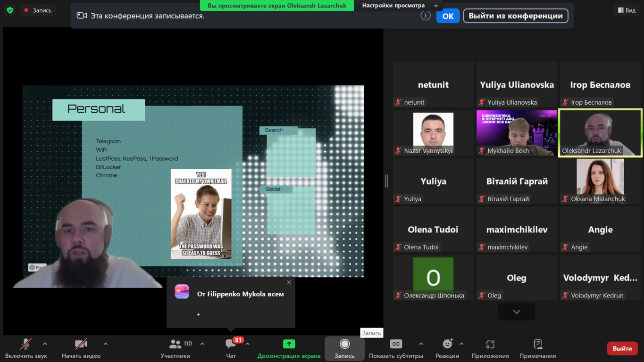Click the blue OK button
Image resolution: width=644 pixels, height=362 pixels.
(x=448, y=16)
